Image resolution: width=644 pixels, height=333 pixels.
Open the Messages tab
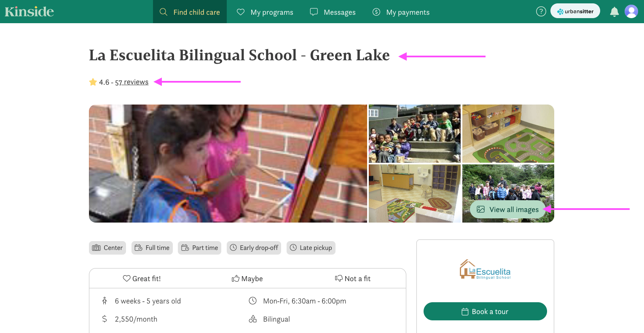pyautogui.click(x=333, y=12)
